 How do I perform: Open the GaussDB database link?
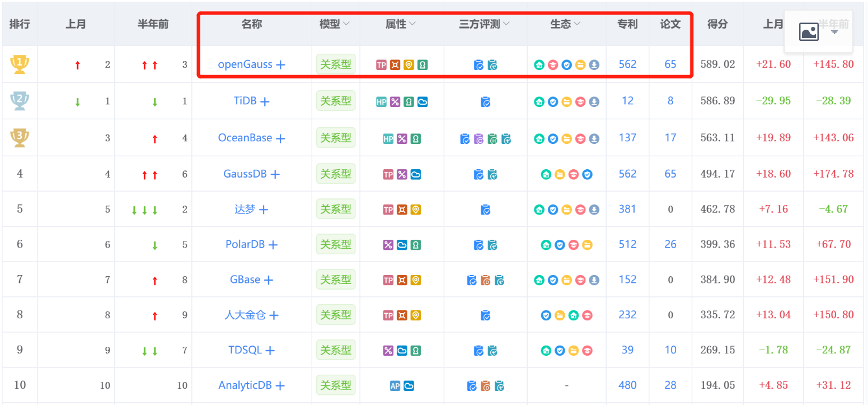(245, 174)
